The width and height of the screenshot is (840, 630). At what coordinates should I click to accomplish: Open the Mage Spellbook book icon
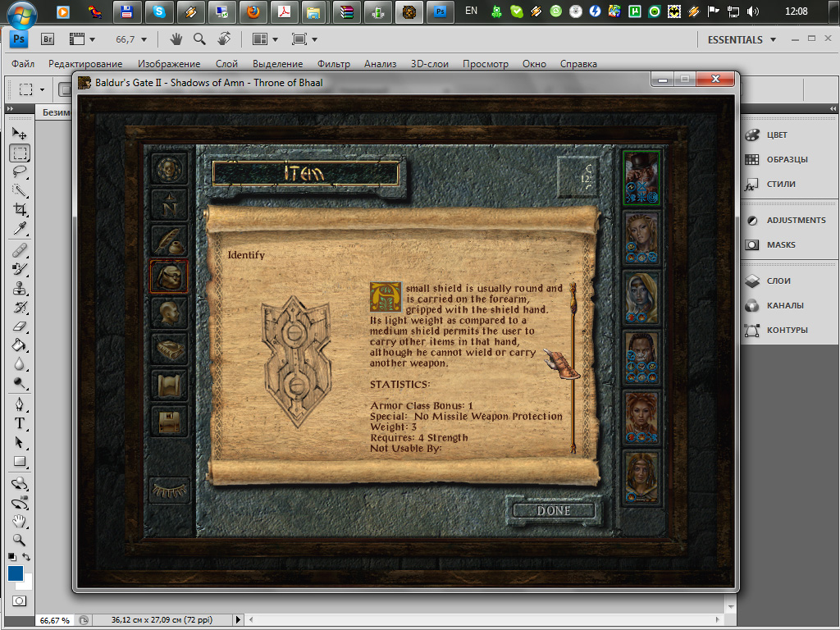click(x=169, y=349)
